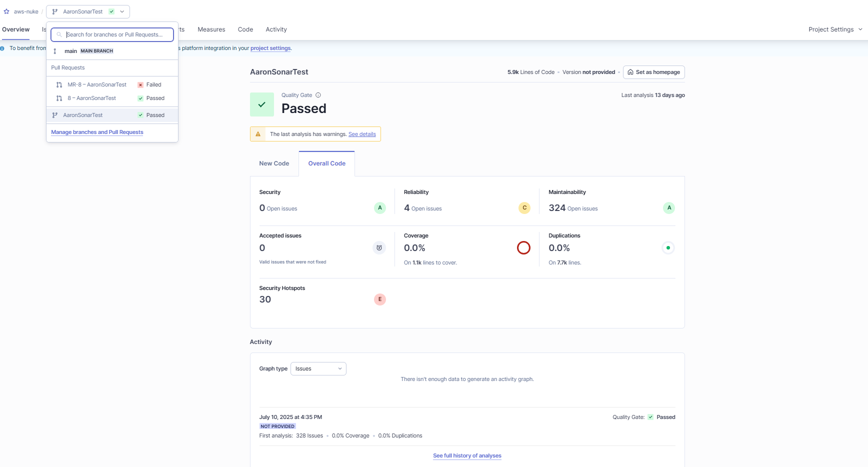Click the Maintainability rating A badge
The height and width of the screenshot is (467, 868).
669,208
